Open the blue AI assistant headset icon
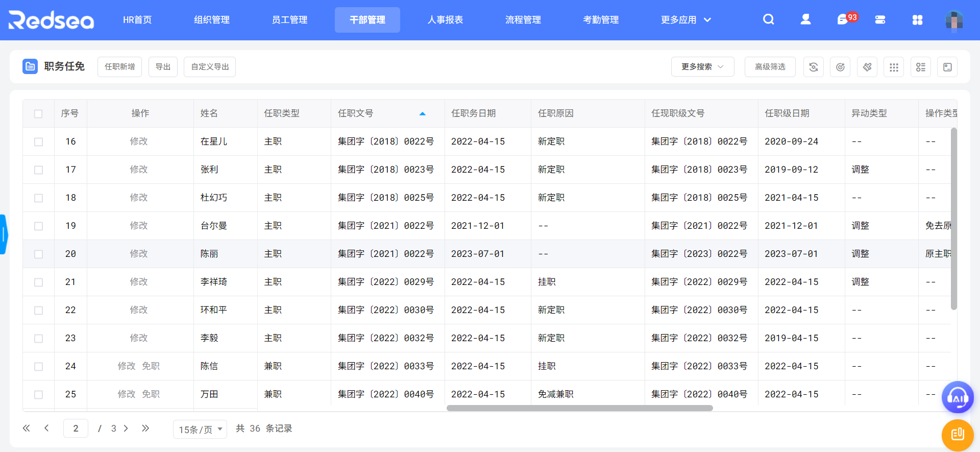 click(958, 397)
